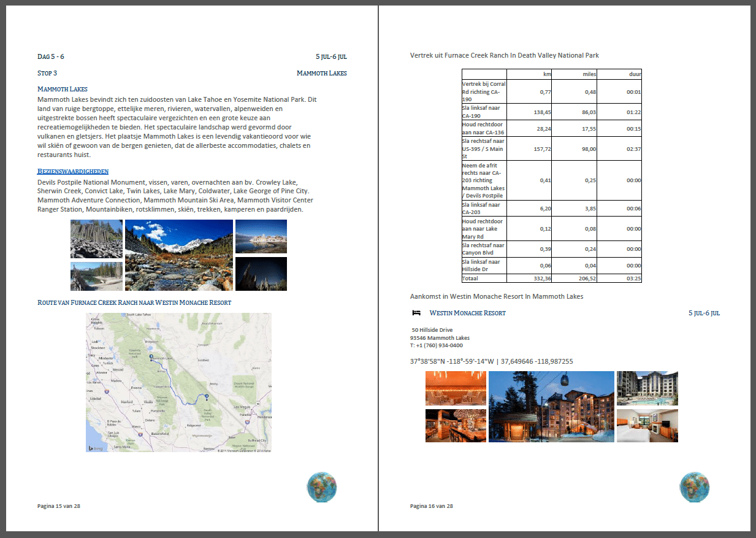756x538 pixels.
Task: Open the resort exterior at dusk photo
Action: [551, 407]
